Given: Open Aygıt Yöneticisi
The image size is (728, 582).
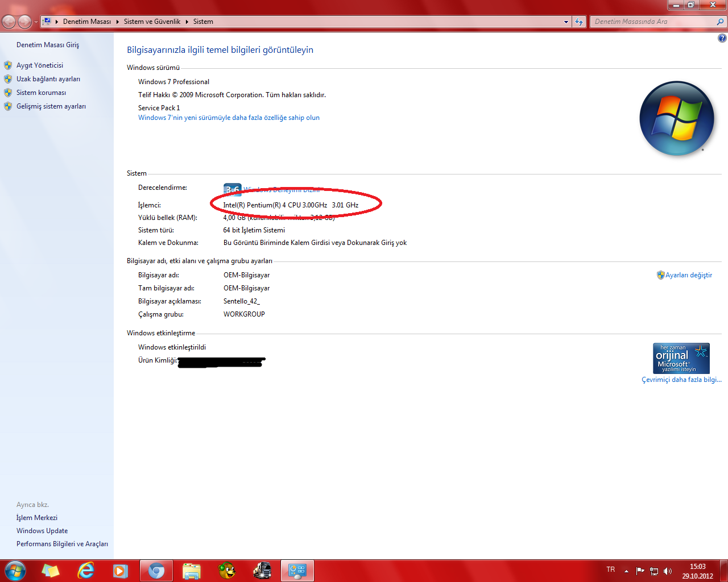Looking at the screenshot, I should [40, 65].
